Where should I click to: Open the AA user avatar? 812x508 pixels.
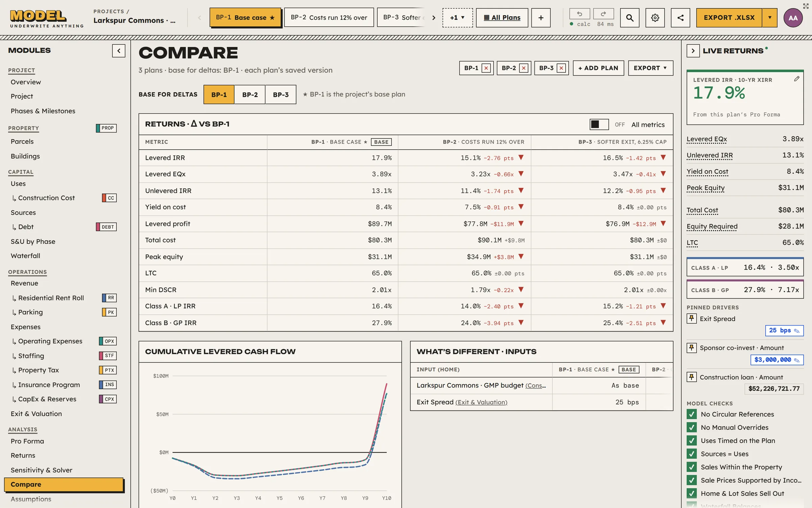tap(793, 18)
